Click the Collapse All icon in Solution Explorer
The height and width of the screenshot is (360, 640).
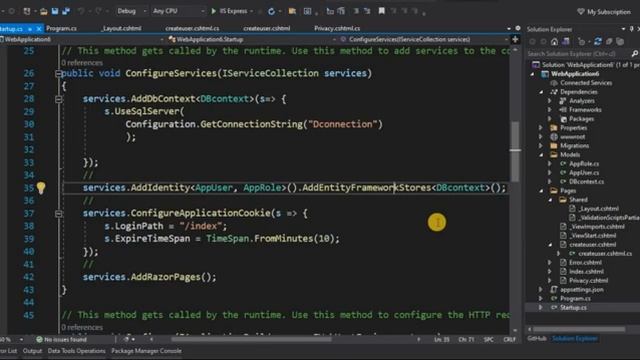pyautogui.click(x=609, y=42)
